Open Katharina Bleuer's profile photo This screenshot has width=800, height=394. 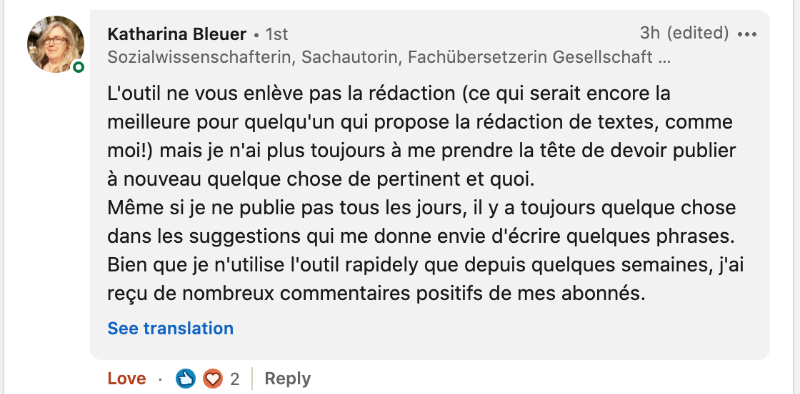point(56,44)
